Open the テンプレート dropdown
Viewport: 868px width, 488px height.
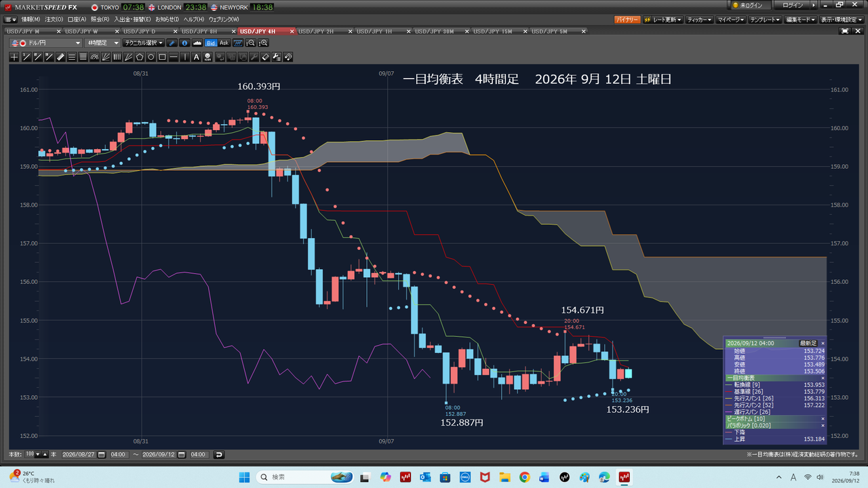tap(765, 20)
